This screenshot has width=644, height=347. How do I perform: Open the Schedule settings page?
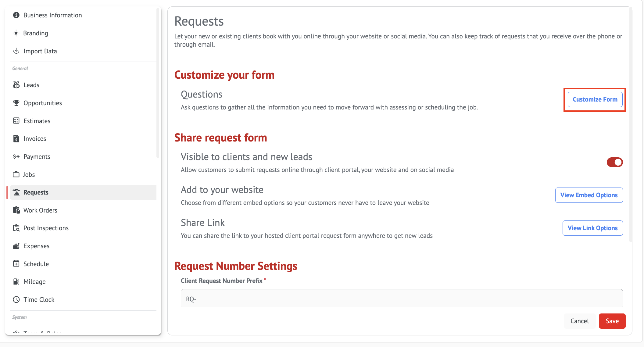click(36, 264)
